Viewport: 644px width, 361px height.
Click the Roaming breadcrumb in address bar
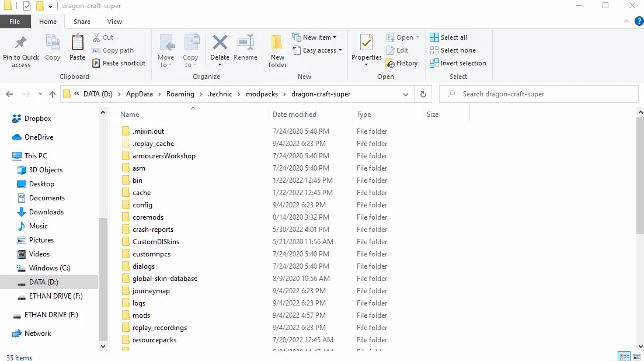[x=180, y=94]
